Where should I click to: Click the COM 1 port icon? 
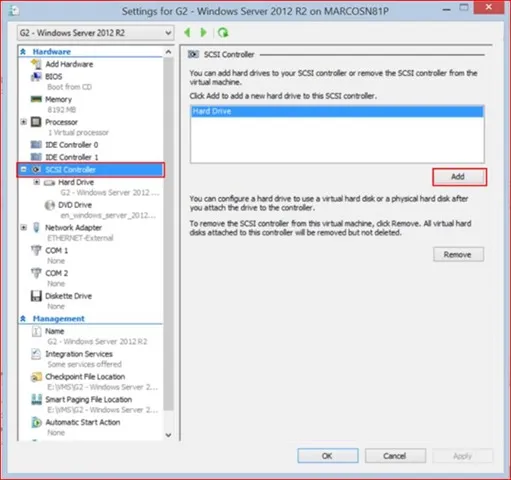pyautogui.click(x=36, y=250)
